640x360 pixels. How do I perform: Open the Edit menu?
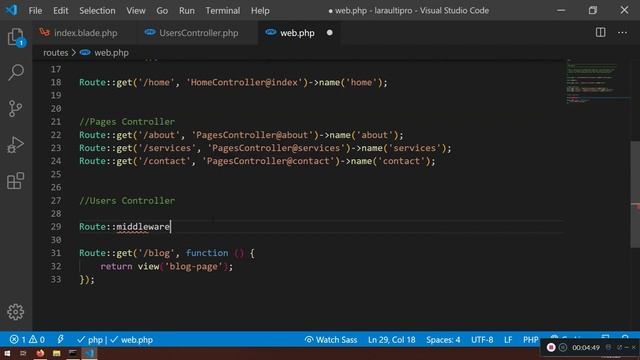[60, 11]
